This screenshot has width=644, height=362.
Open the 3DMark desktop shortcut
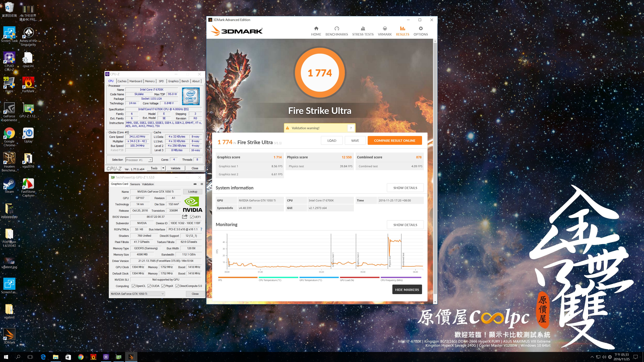(x=9, y=336)
